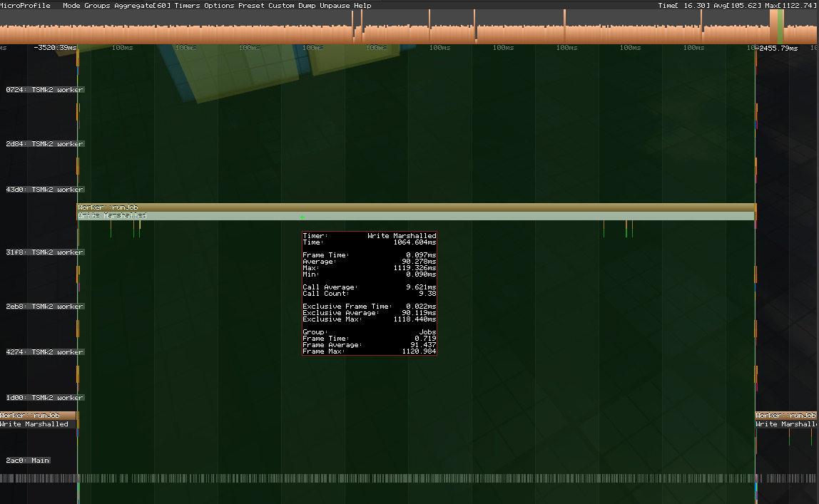Open the Groups menu
Viewport: 819px width, 504px height.
97,5
